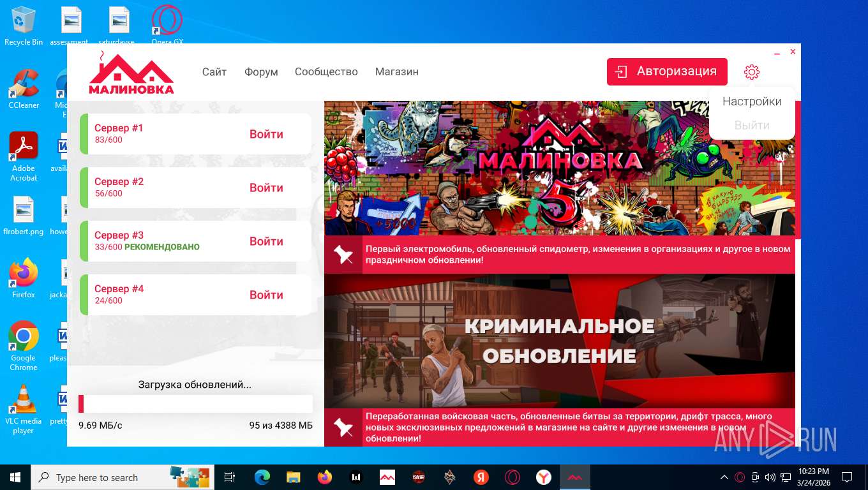Join Сервер #3 with Войти
The image size is (868, 490).
[266, 241]
